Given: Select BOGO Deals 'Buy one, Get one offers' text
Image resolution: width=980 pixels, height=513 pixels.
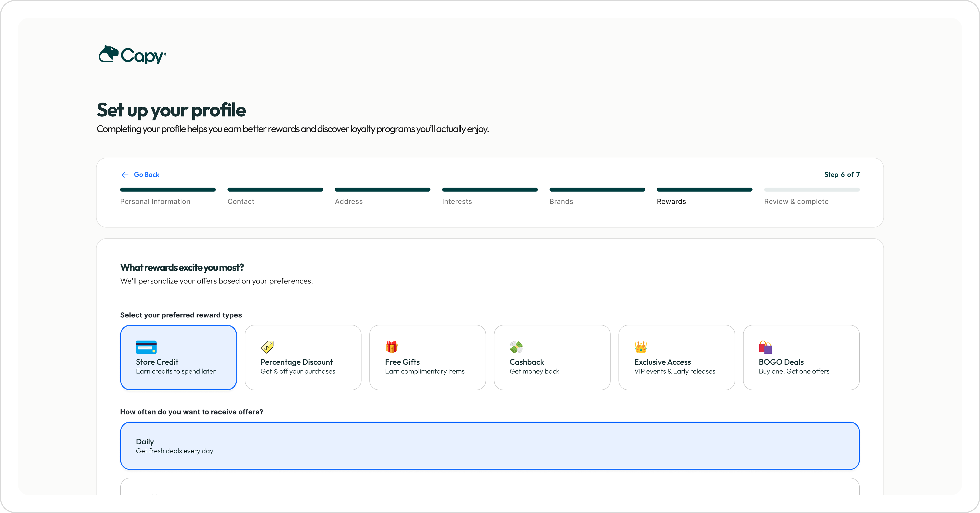Looking at the screenshot, I should 794,371.
